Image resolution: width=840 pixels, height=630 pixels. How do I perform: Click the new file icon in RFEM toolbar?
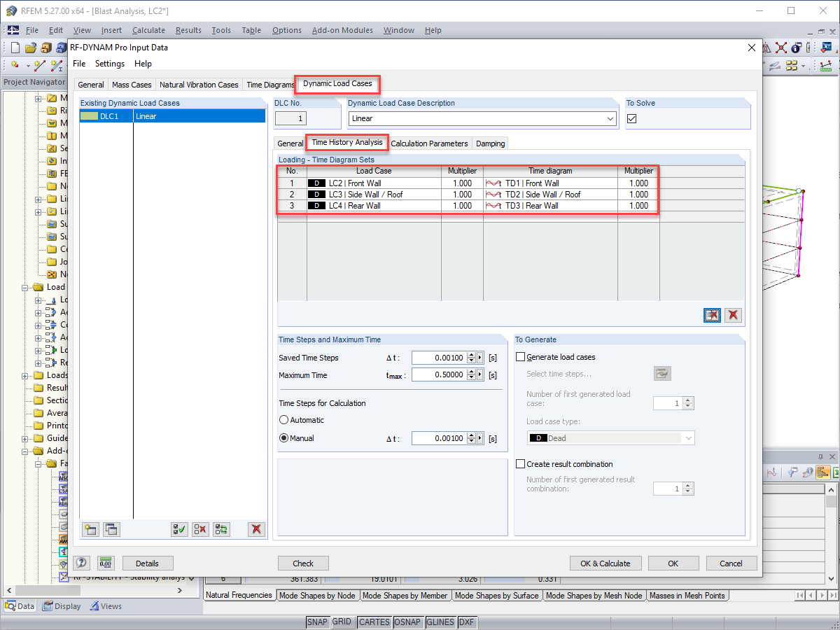click(x=15, y=48)
